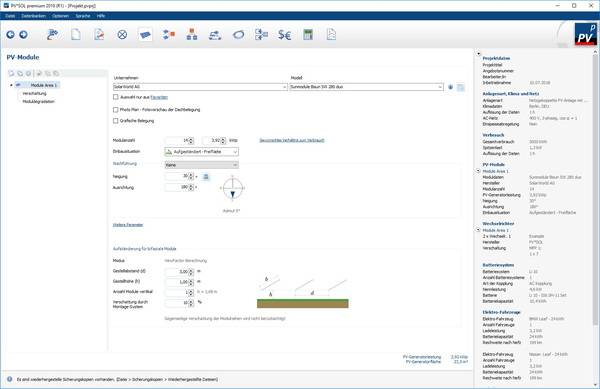Image resolution: width=600 pixels, height=389 pixels.
Task: Click 'Verbrauch' heading in overview panel
Action: pyautogui.click(x=493, y=135)
